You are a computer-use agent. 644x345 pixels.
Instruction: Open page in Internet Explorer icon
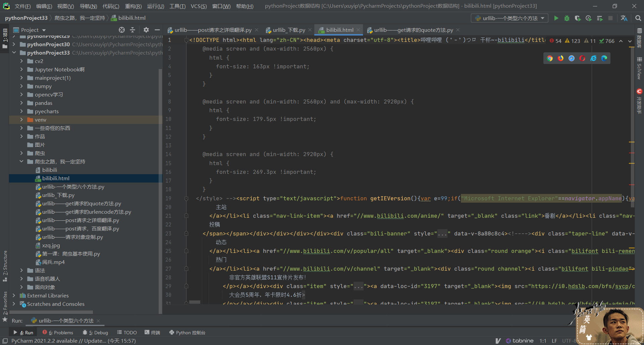click(593, 58)
